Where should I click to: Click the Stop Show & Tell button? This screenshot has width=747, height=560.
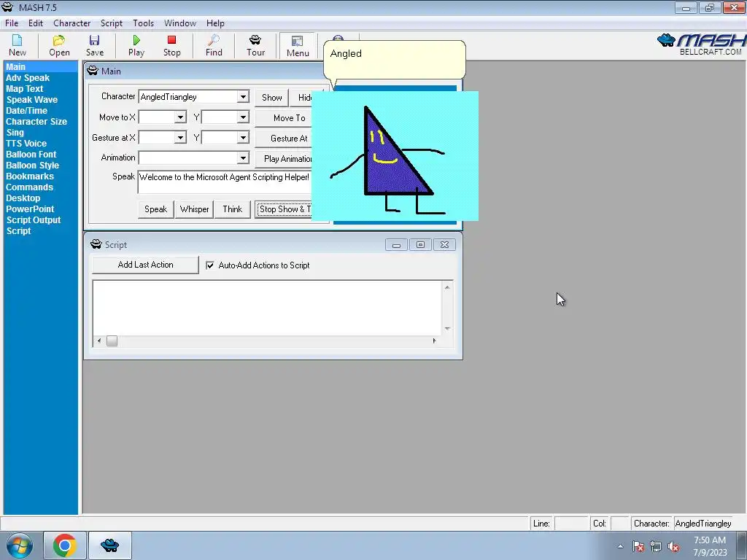click(284, 209)
